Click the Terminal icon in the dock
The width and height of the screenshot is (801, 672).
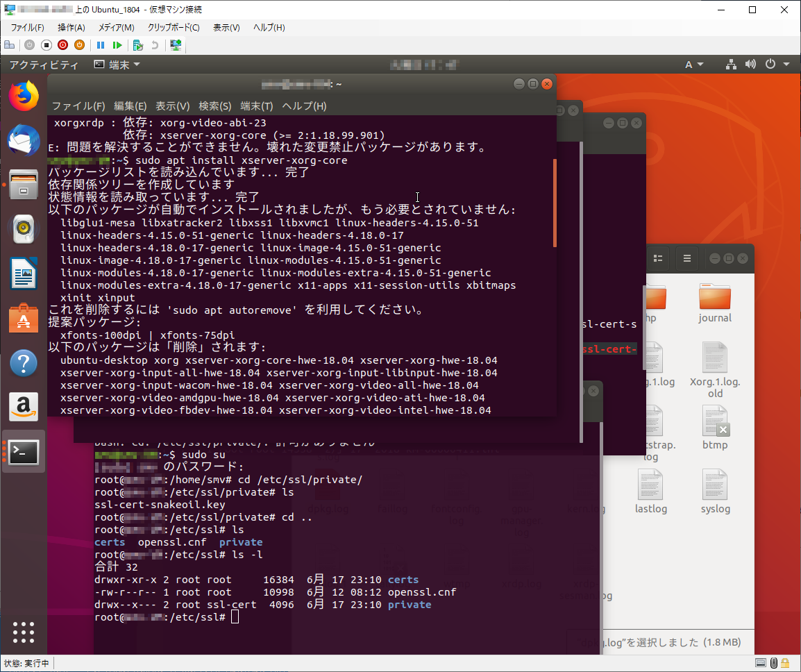coord(24,452)
